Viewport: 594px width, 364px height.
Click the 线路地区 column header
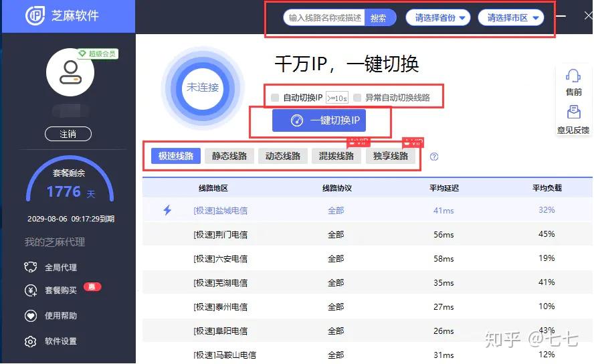coord(213,188)
